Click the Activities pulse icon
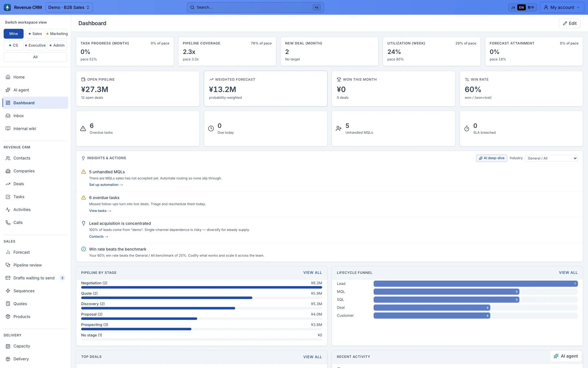This screenshot has height=368, width=588. (x=8, y=210)
